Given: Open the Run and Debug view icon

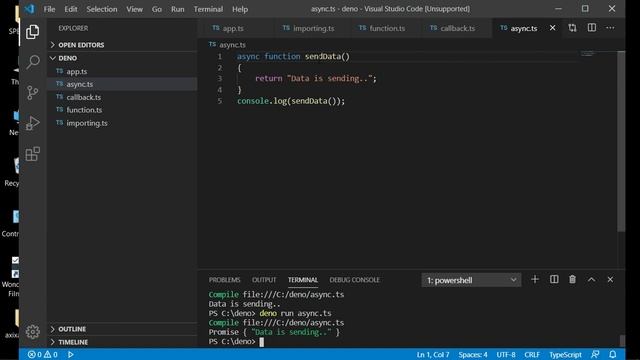Looking at the screenshot, I should (32, 123).
